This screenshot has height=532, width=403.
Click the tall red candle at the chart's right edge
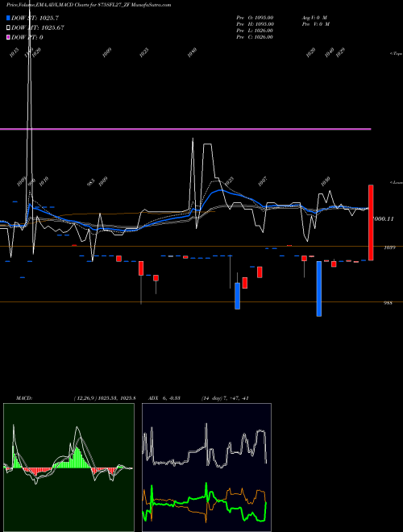point(371,222)
